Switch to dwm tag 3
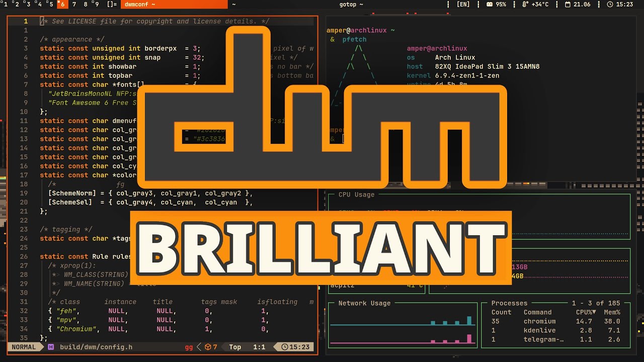The width and height of the screenshot is (644, 362). pos(28,4)
